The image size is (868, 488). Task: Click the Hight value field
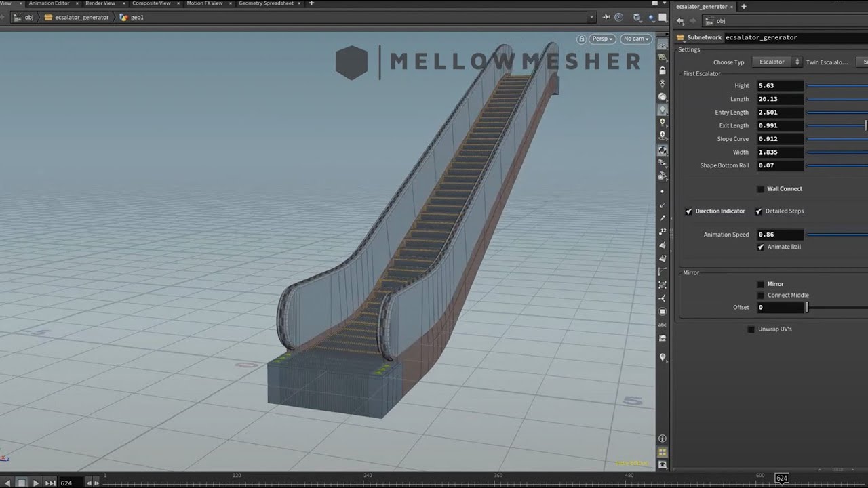[780, 86]
